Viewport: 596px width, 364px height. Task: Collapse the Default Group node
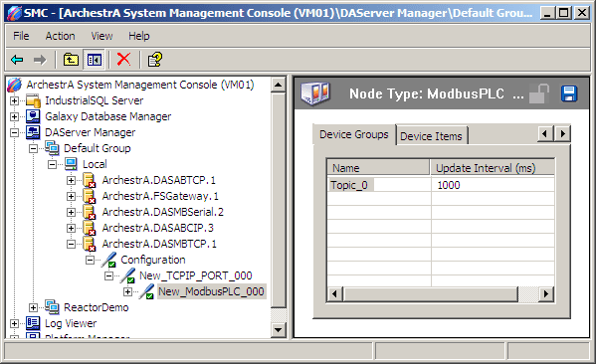(34, 148)
